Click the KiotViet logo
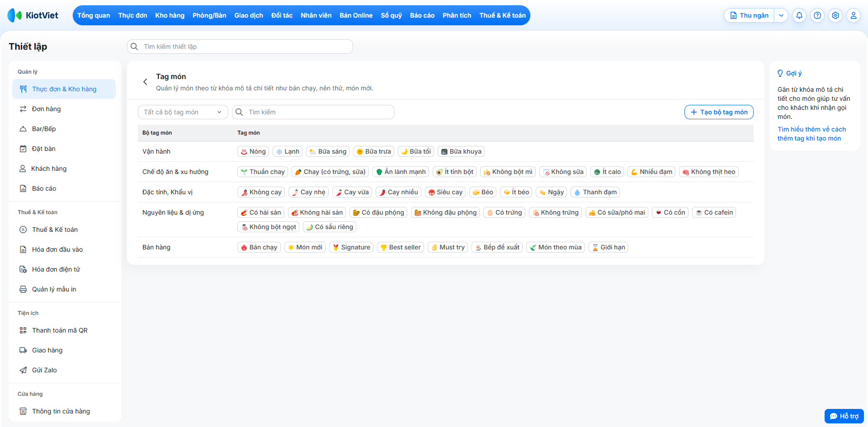This screenshot has width=868, height=427. point(33,15)
